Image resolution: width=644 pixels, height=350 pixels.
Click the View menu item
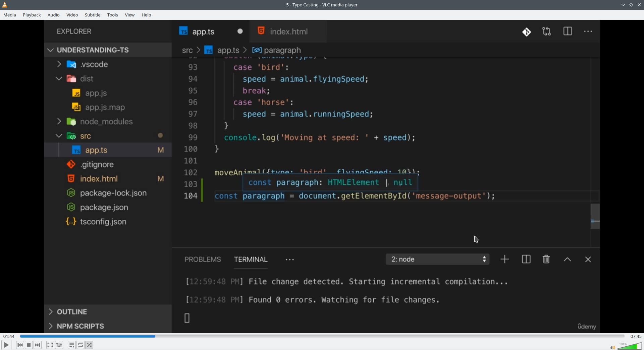coord(130,15)
